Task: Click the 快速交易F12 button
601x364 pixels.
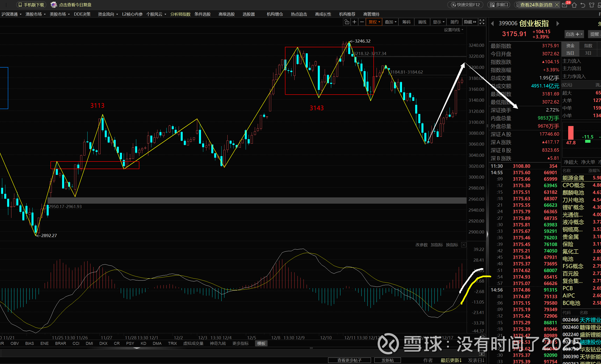Action: [465, 5]
